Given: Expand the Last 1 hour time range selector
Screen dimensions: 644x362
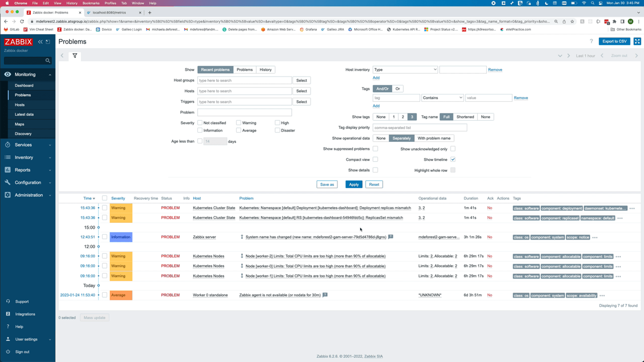Looking at the screenshot, I should 585,55.
